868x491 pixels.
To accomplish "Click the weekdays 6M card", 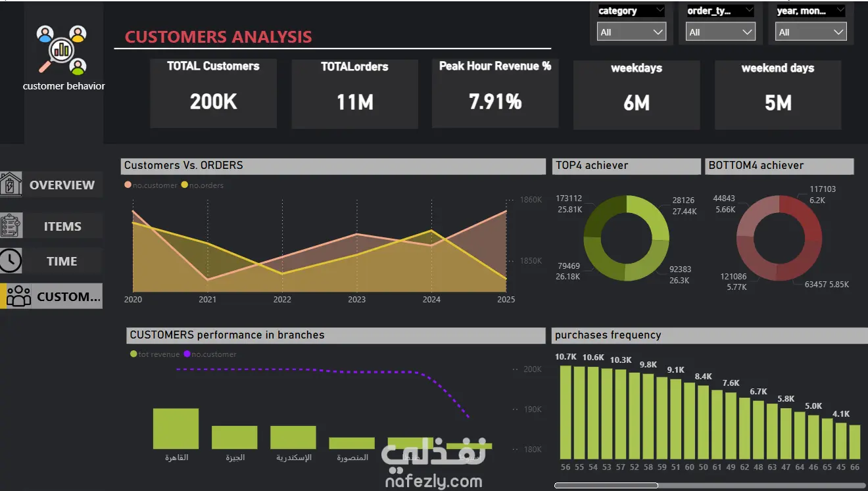I will click(x=637, y=95).
